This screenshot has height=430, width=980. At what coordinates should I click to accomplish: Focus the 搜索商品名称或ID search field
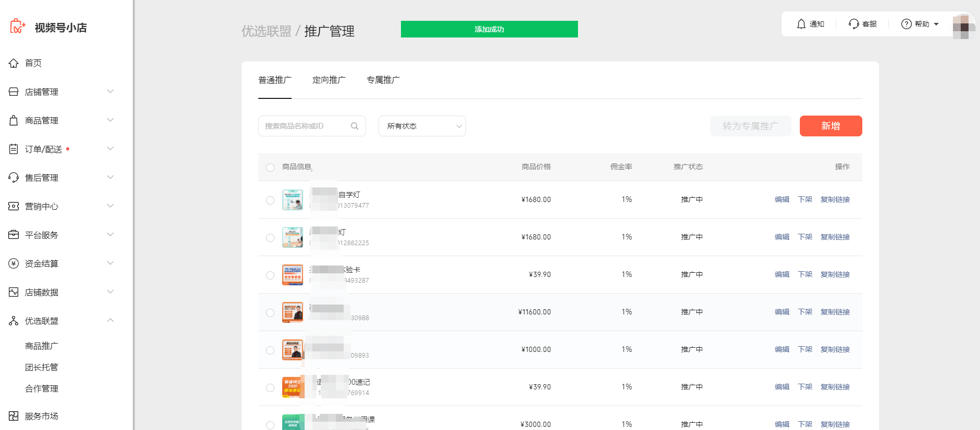[x=305, y=126]
